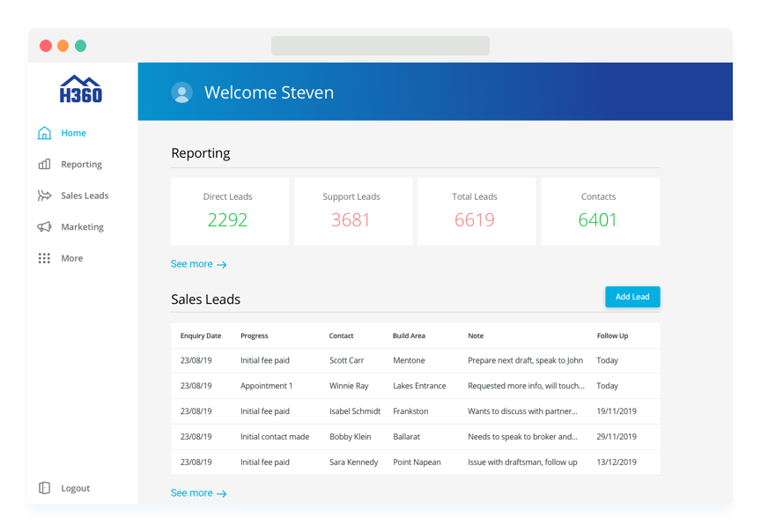Click the note 'Requested more info, will touch...'
The image size is (761, 532).
[526, 386]
